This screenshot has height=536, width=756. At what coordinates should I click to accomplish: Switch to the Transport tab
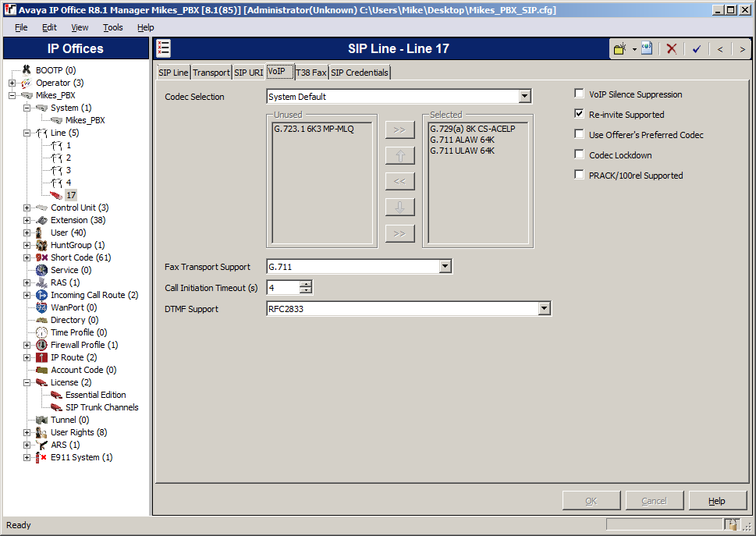(x=211, y=73)
